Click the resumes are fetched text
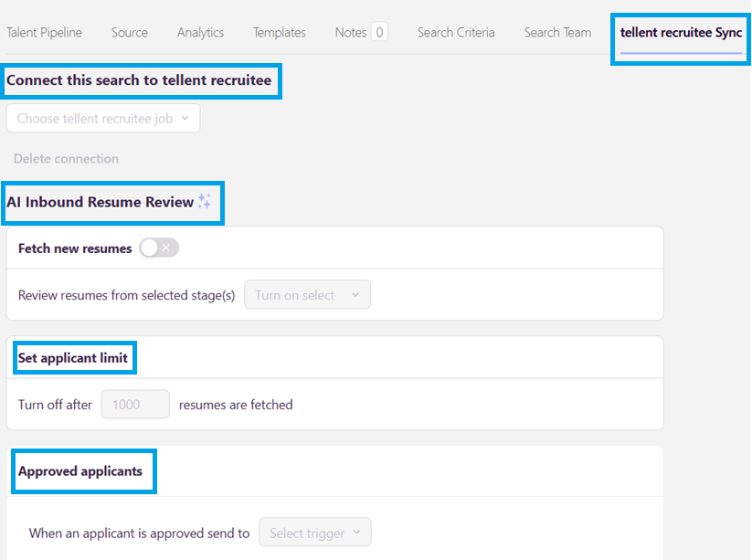This screenshot has height=560, width=752. point(236,405)
